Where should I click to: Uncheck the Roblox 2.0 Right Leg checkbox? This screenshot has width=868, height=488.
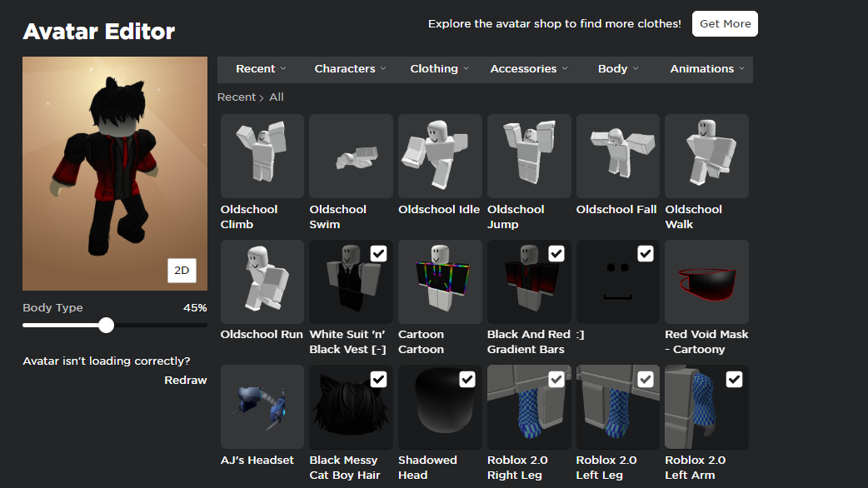pos(556,380)
